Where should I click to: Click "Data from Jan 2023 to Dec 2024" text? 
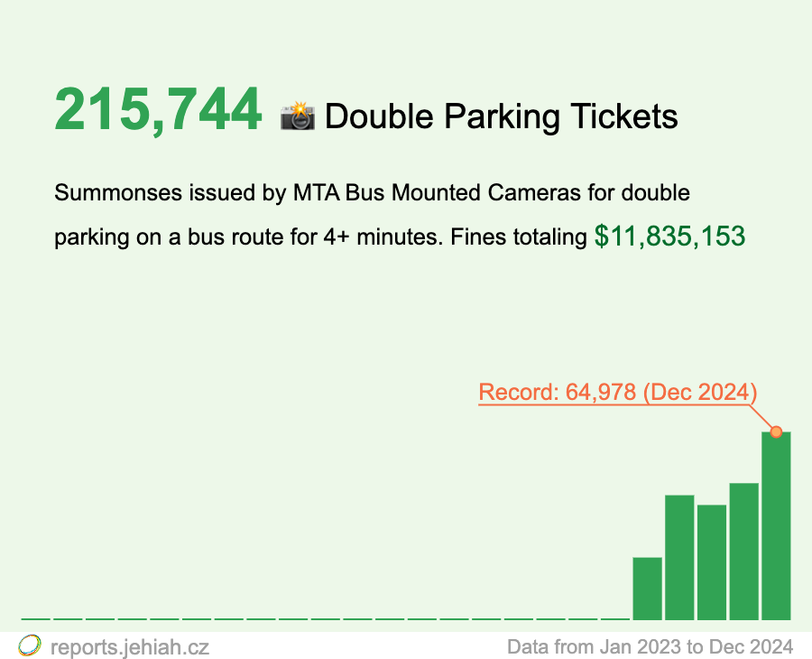tap(650, 646)
